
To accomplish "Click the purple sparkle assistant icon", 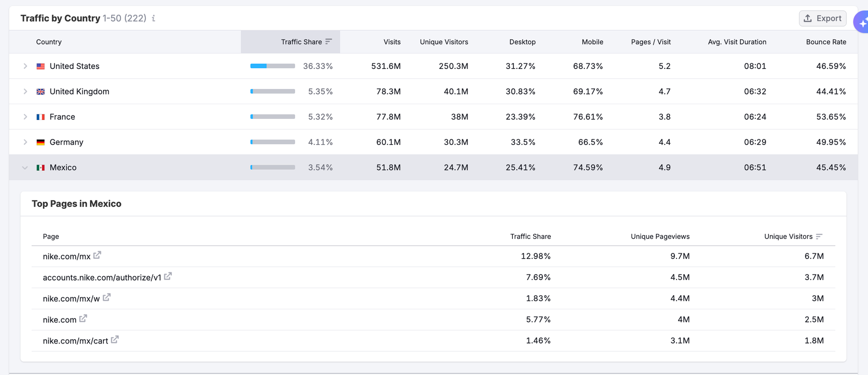I will pos(861,23).
